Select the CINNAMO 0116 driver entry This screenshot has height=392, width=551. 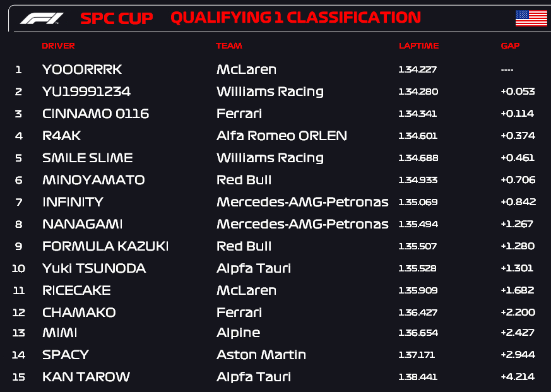(95, 114)
